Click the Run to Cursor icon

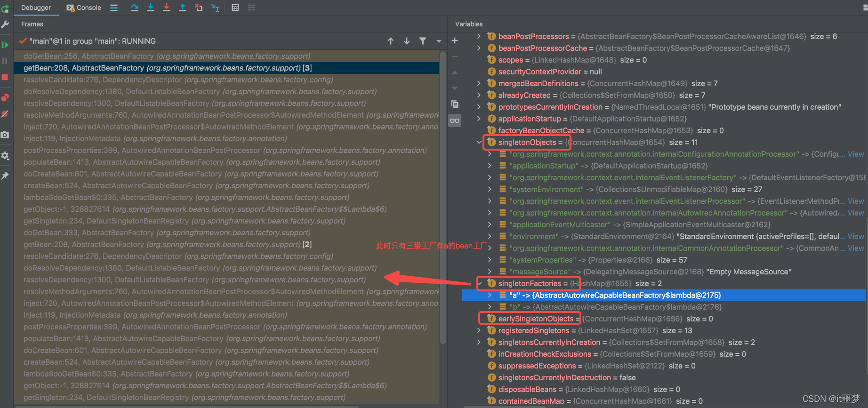click(215, 8)
